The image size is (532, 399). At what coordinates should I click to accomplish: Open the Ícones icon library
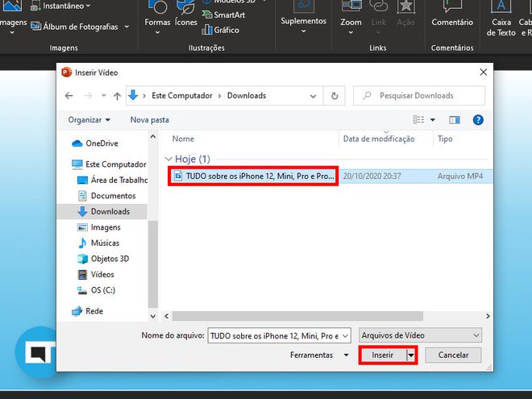pyautogui.click(x=186, y=15)
